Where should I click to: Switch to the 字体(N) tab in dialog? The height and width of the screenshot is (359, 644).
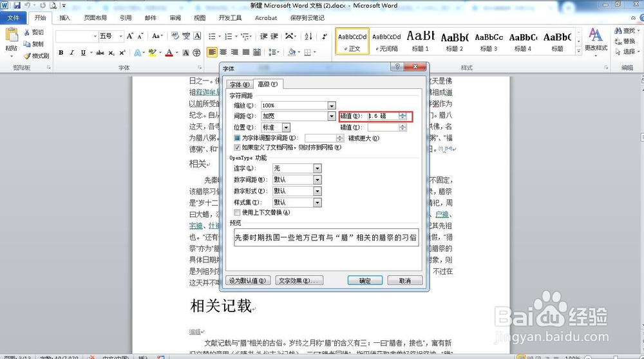240,84
